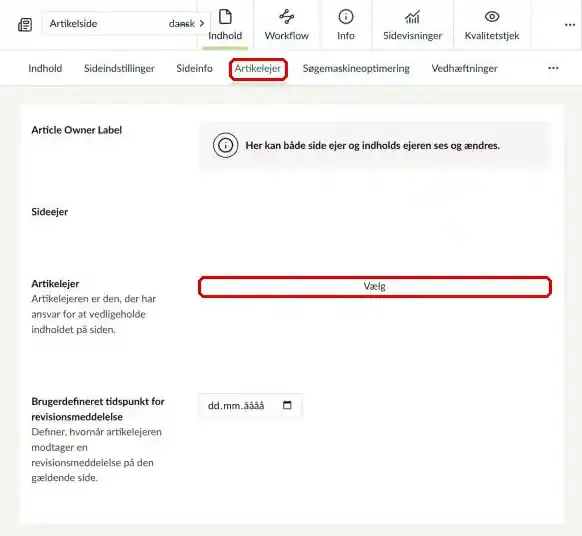The height and width of the screenshot is (536, 582).
Task: Open the top toolbar more options ellipsis
Action: [x=569, y=25]
